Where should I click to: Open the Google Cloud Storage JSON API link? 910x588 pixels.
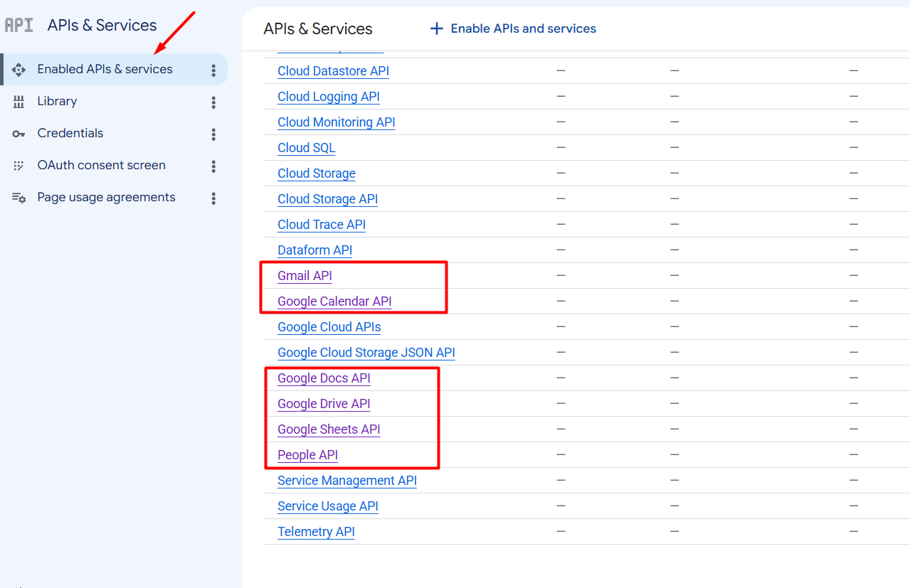pos(366,353)
